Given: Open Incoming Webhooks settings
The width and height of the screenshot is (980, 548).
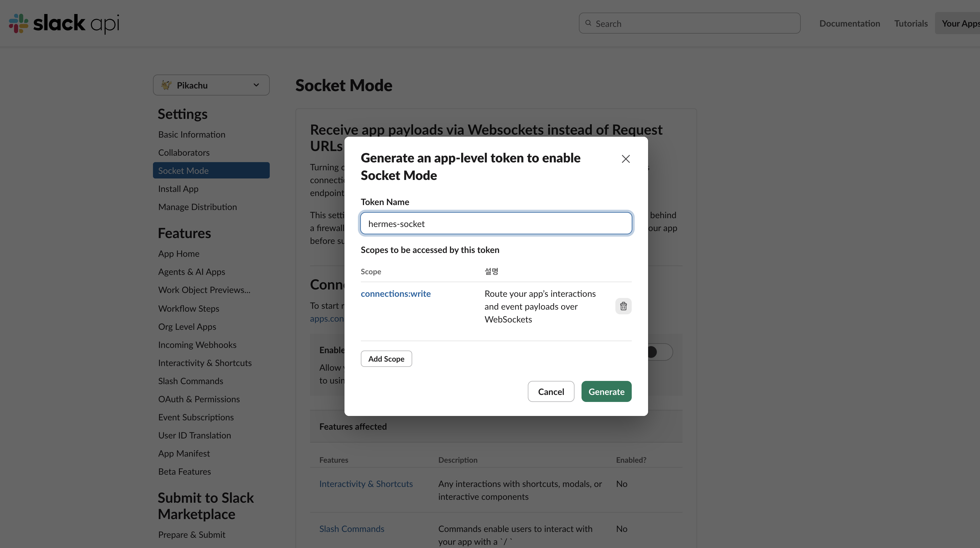Looking at the screenshot, I should 197,345.
